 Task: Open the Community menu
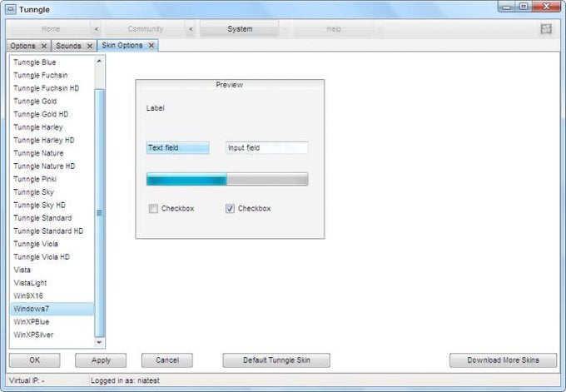coord(146,29)
